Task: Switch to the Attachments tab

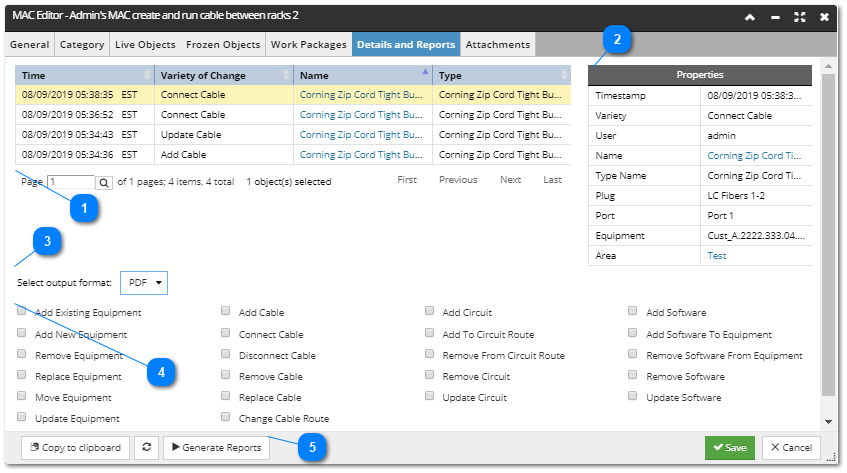Action: (498, 45)
